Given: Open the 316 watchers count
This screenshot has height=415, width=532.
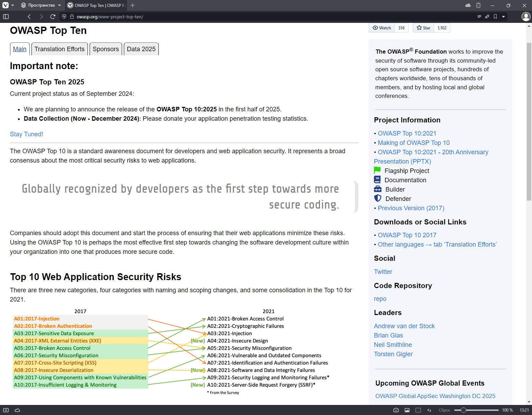Looking at the screenshot, I should coord(401,28).
